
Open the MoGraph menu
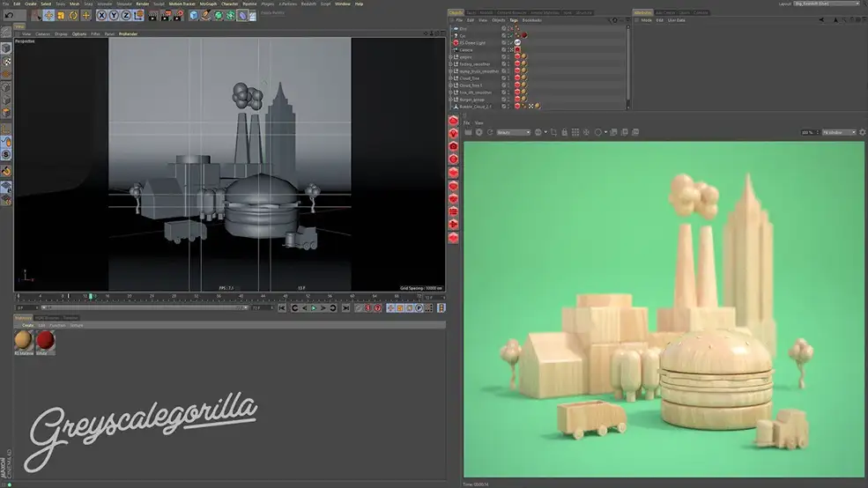(208, 4)
